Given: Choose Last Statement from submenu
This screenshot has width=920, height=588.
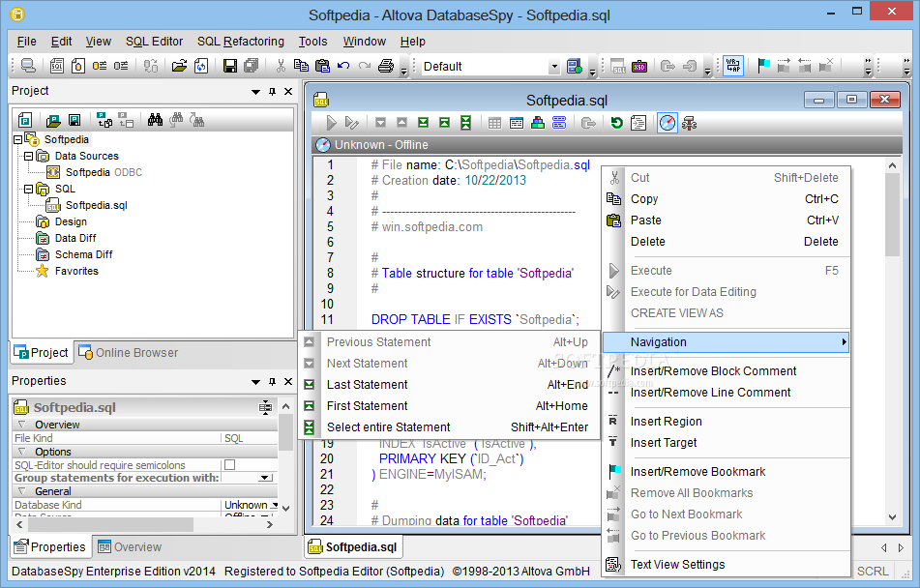Looking at the screenshot, I should point(449,384).
